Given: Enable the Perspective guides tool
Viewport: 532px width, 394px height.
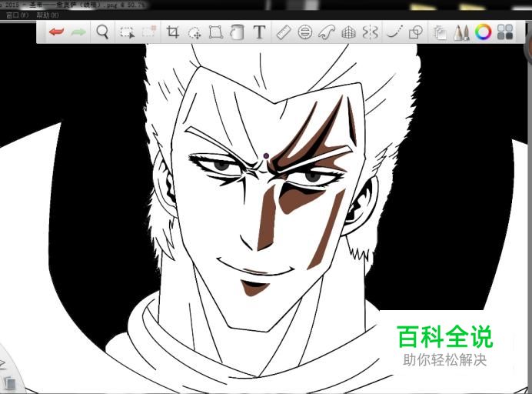Looking at the screenshot, I should [x=348, y=32].
